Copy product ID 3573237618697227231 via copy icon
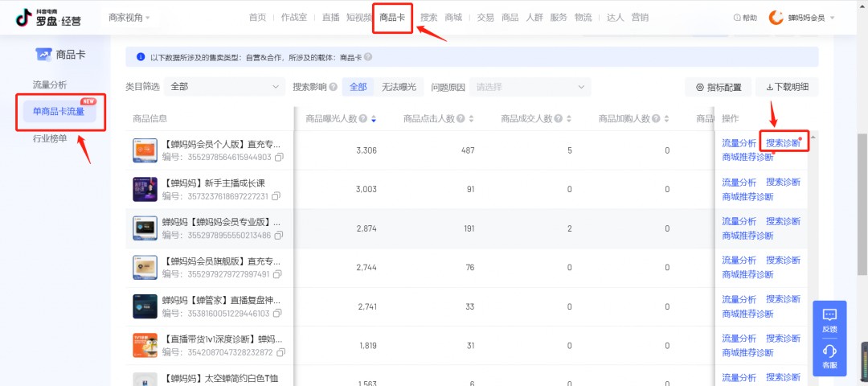The image size is (868, 386). click(x=276, y=196)
